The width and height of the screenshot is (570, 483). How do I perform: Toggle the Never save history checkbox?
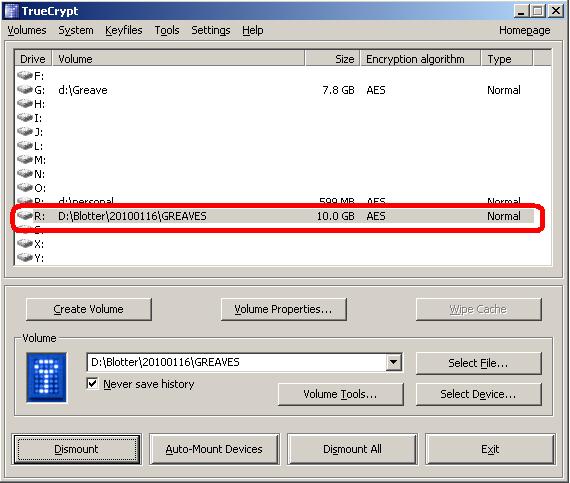(92, 384)
